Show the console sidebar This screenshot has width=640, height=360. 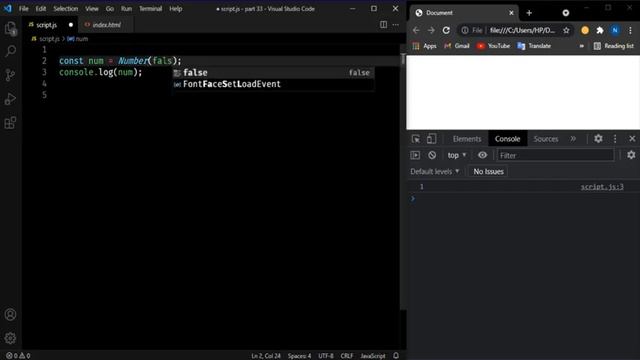click(x=415, y=155)
